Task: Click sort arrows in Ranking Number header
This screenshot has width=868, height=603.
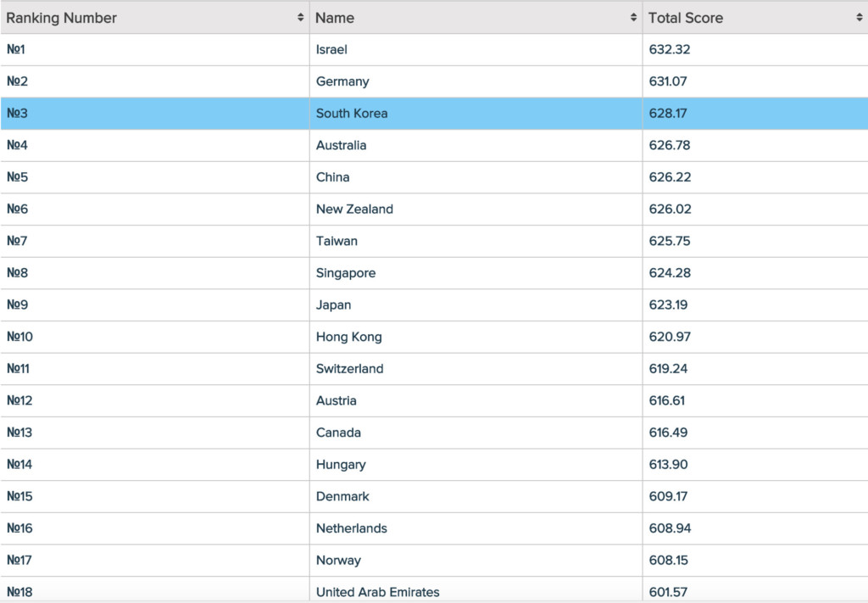Action: 300,18
